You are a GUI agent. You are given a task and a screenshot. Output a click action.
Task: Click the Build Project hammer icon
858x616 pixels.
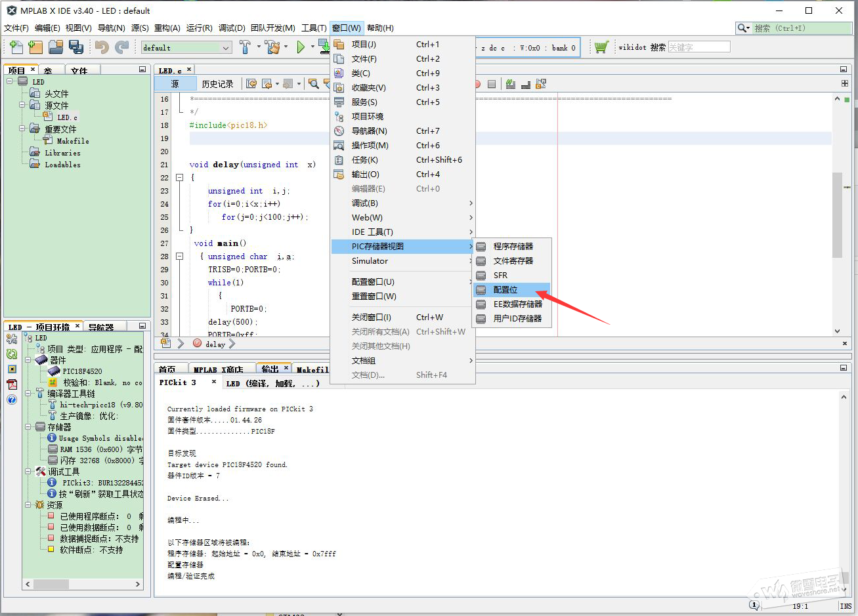coord(245,47)
